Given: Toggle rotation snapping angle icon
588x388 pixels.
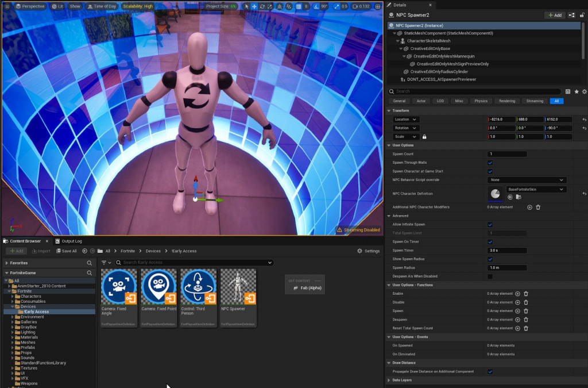Looking at the screenshot, I should tap(317, 6).
